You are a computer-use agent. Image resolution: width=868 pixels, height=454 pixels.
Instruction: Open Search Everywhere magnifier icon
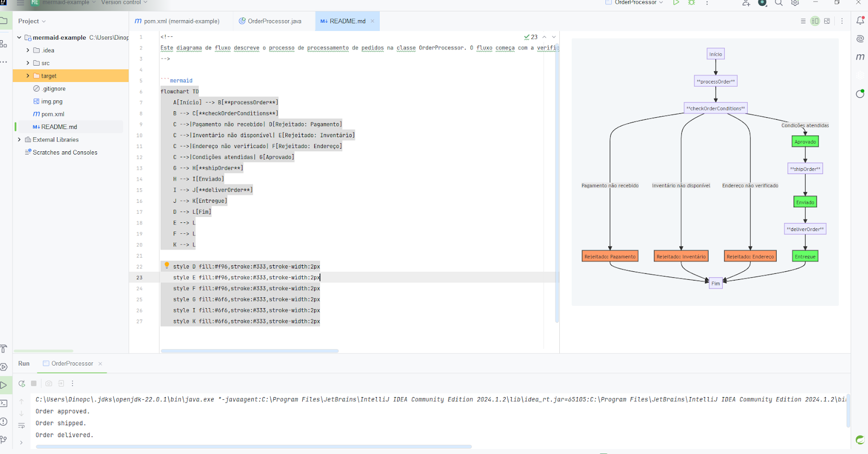[778, 3]
